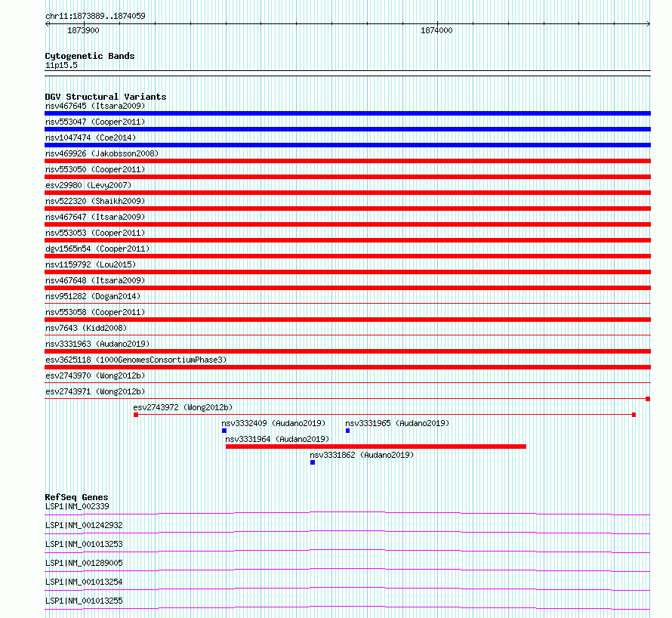672x618 pixels.
Task: Click the chr11:1873889..1874059 region label
Action: click(x=95, y=17)
